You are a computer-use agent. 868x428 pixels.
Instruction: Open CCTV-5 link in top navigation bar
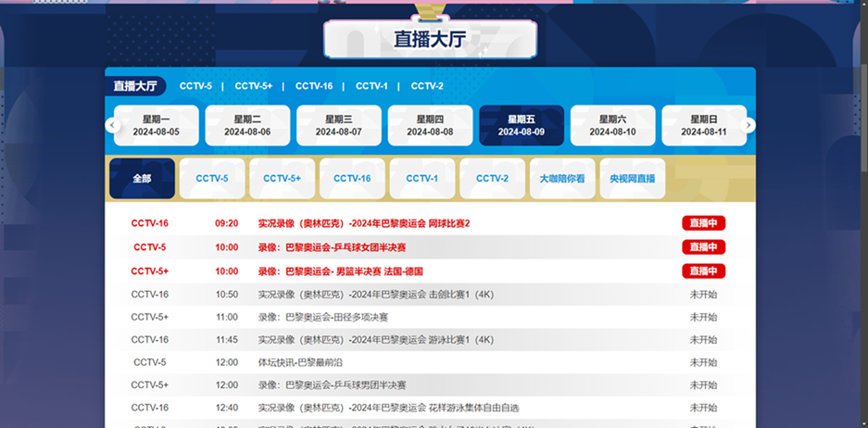click(x=195, y=86)
